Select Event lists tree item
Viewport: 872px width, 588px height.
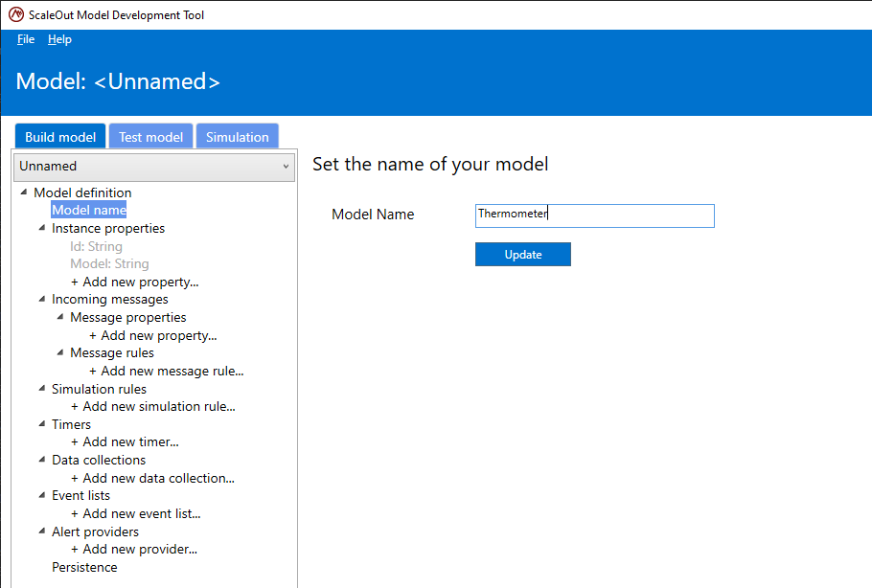tap(80, 496)
